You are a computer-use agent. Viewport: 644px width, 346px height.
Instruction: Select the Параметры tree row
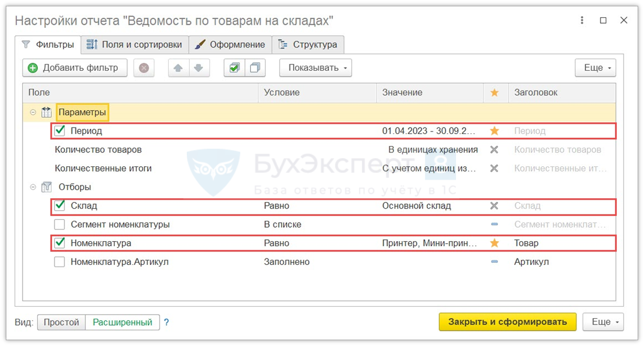319,112
